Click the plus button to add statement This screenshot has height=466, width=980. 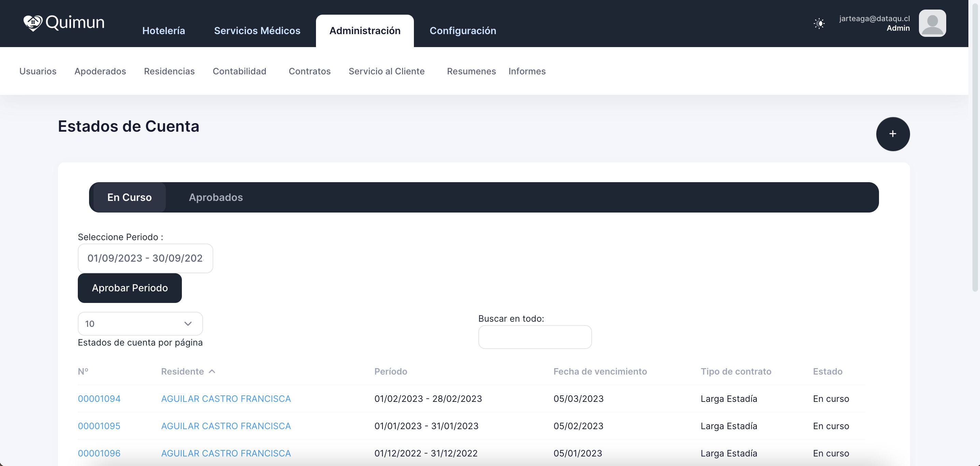(x=893, y=134)
